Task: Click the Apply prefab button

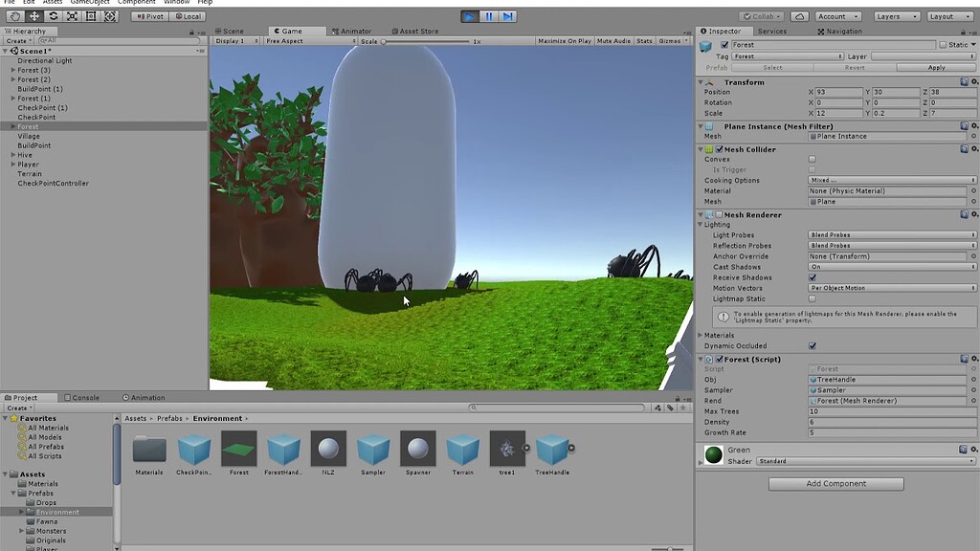Action: click(x=935, y=67)
